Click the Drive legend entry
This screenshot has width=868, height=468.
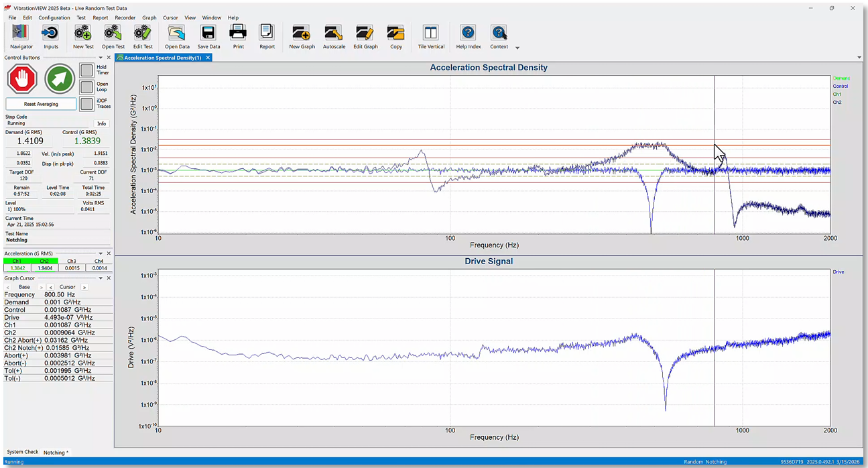click(839, 272)
